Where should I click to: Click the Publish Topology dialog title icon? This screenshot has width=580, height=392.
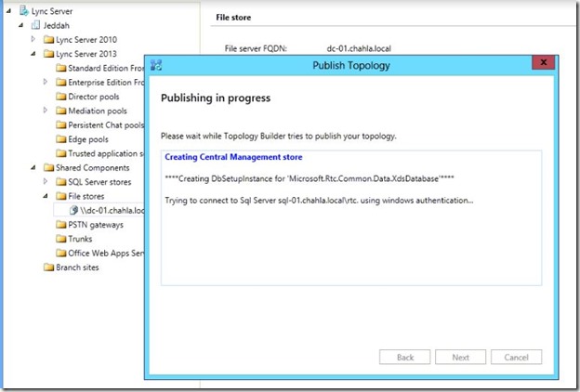(156, 65)
